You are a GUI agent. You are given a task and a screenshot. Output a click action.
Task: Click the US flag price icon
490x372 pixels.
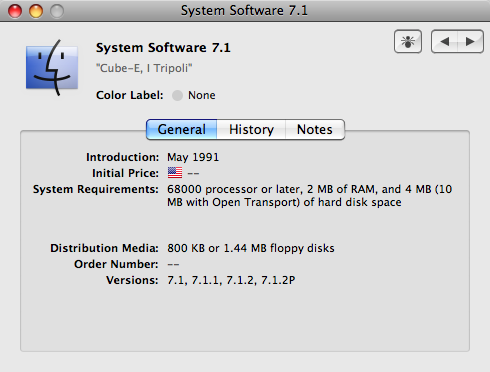[175, 173]
